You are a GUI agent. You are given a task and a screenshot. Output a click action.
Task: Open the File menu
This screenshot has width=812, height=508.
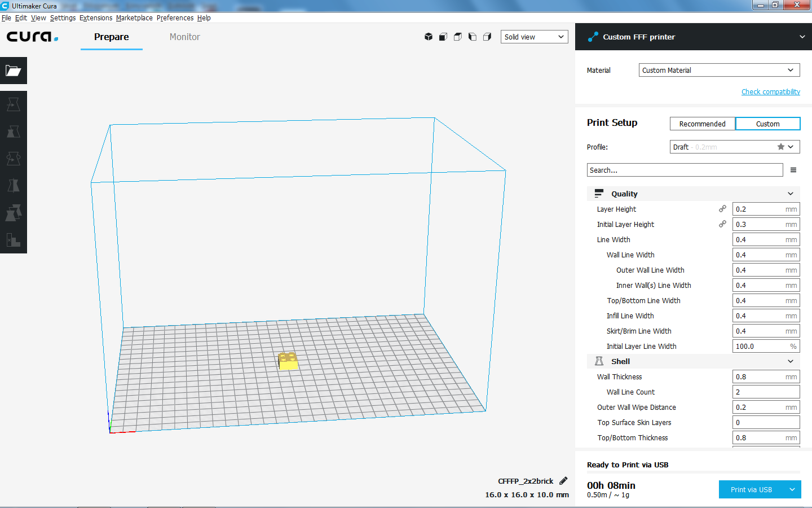click(x=6, y=18)
